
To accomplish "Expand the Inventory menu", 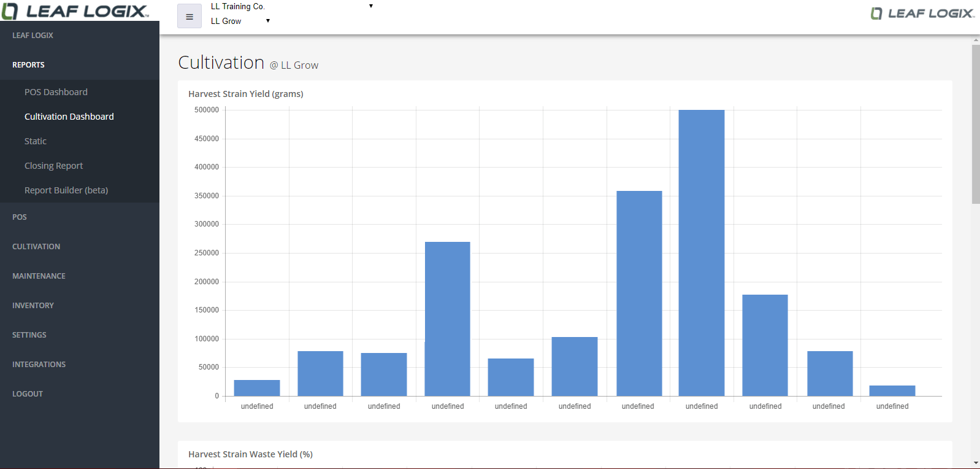I will (33, 306).
